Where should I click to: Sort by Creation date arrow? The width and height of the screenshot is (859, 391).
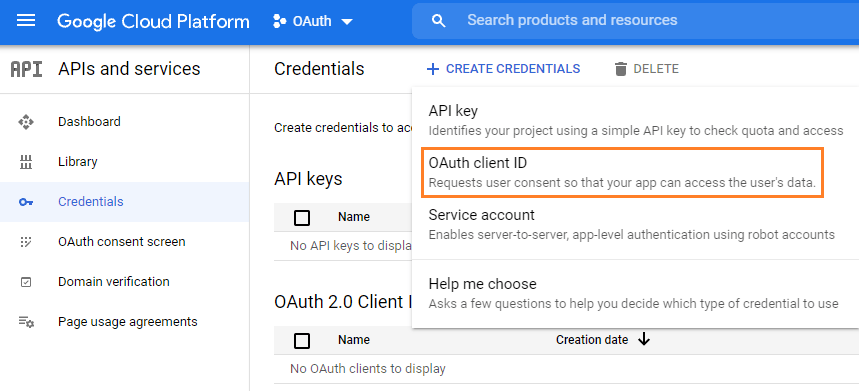click(x=644, y=340)
